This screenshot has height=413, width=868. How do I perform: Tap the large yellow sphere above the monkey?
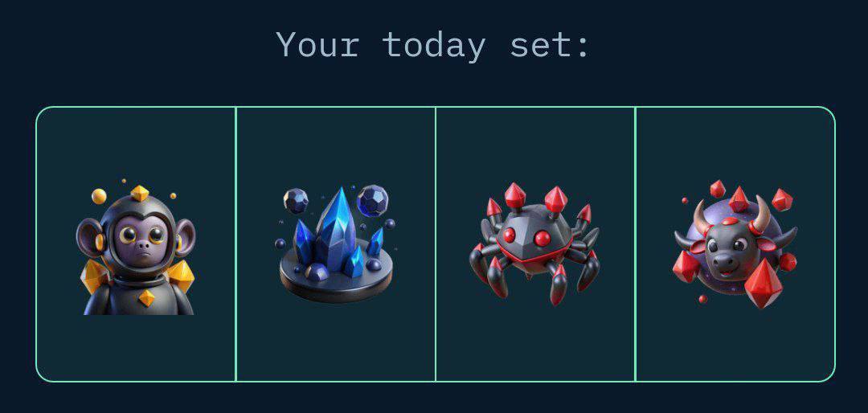pos(99,196)
